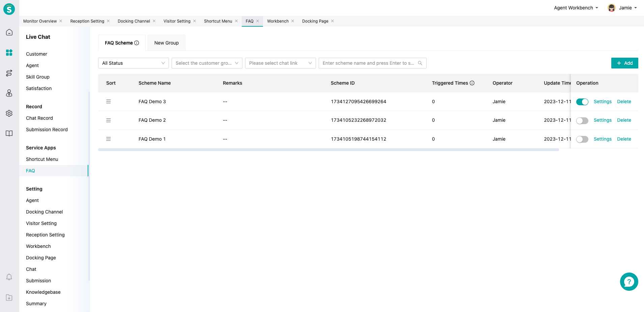Open Skill Group in the sidebar
This screenshot has width=644, height=312.
[x=38, y=77]
